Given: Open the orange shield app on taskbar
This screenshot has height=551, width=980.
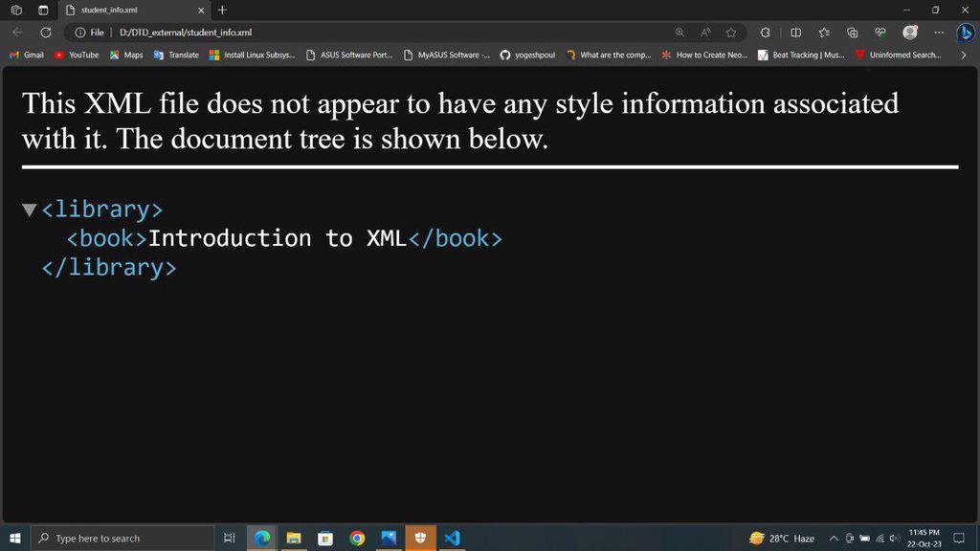Looking at the screenshot, I should (x=421, y=538).
